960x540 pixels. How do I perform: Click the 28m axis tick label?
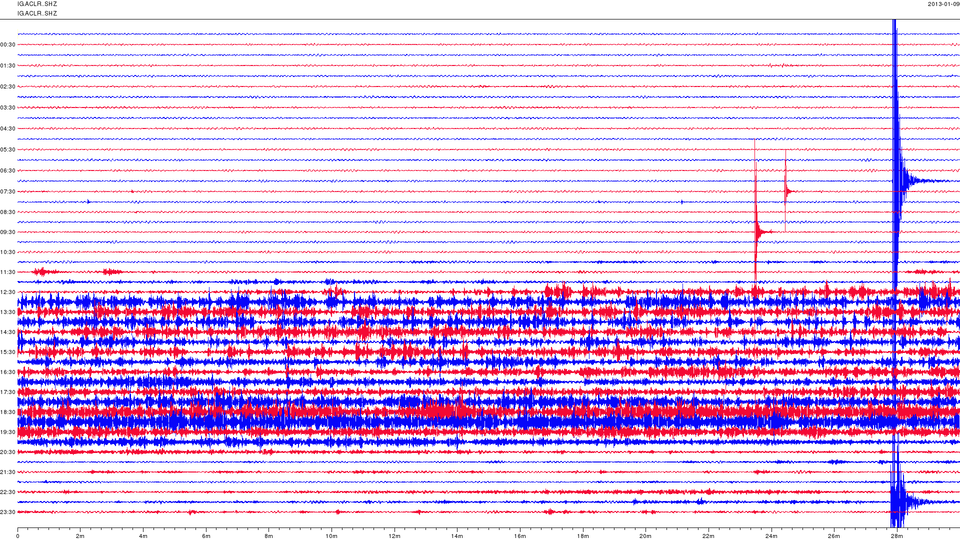click(896, 536)
